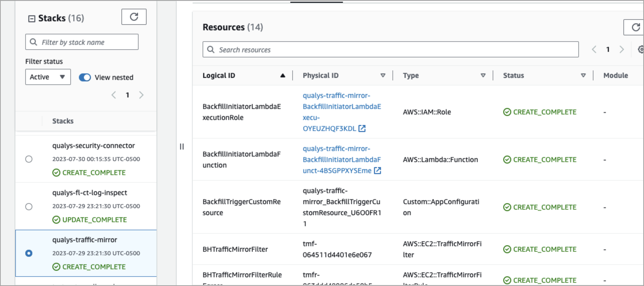This screenshot has height=286, width=644.
Task: Toggle the View nested switch
Action: tap(85, 77)
